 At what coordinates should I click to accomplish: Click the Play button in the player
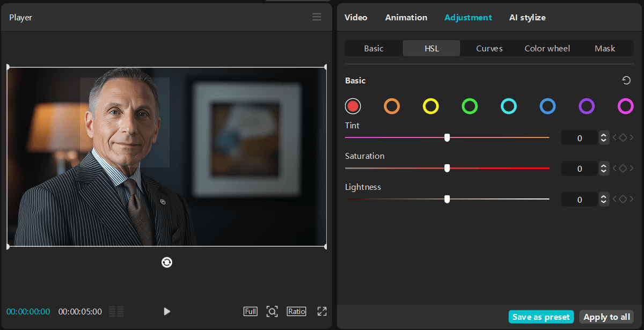[167, 311]
